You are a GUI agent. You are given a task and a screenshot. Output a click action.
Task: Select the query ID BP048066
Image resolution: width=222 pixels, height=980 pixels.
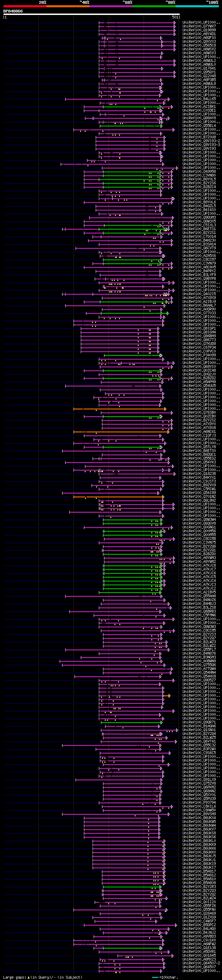[13, 11]
